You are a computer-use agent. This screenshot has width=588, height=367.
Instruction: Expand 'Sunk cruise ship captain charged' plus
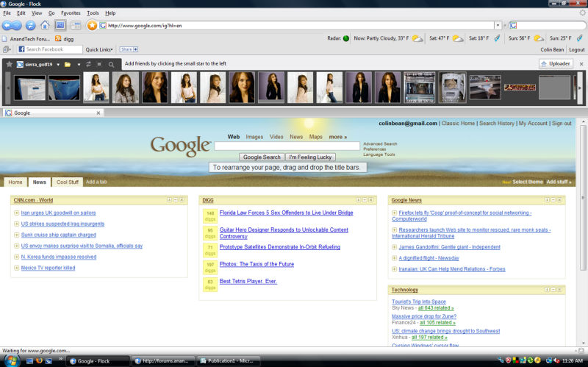pyautogui.click(x=16, y=235)
